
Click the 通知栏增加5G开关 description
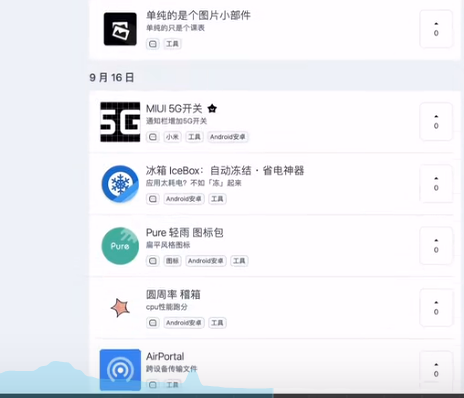(176, 121)
